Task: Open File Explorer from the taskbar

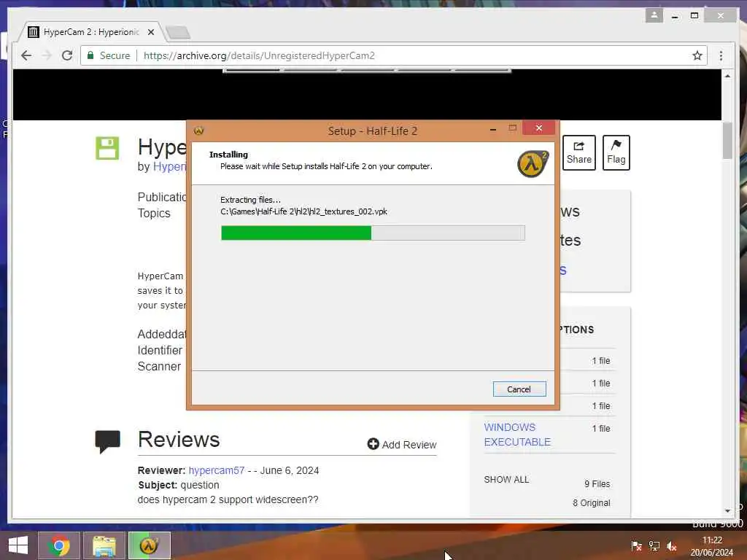Action: (104, 545)
